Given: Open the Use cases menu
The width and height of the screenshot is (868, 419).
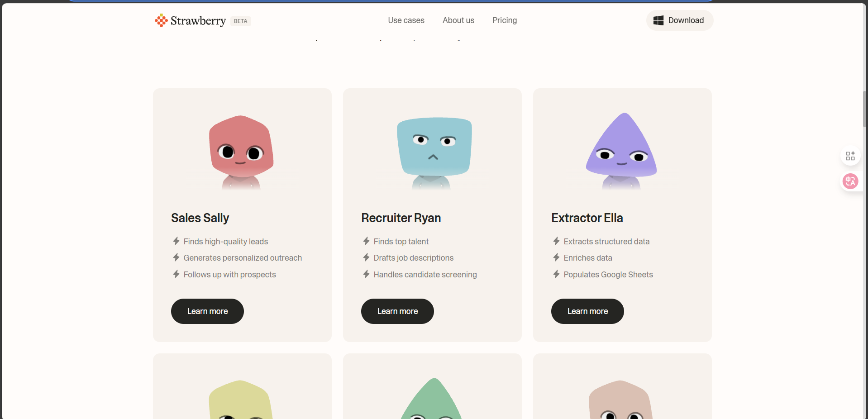Looking at the screenshot, I should [406, 20].
